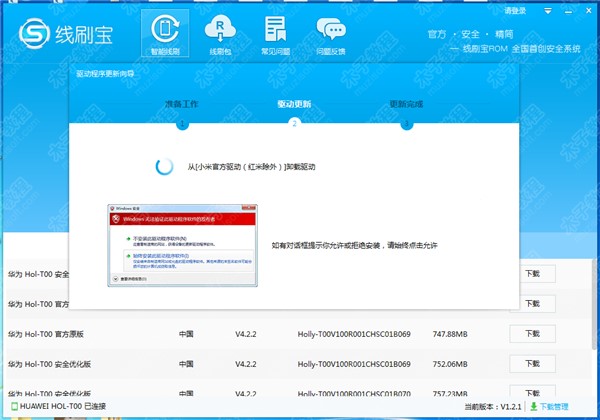The width and height of the screenshot is (600, 420).
Task: Select the 更新完成 wizard step
Action: pyautogui.click(x=406, y=103)
